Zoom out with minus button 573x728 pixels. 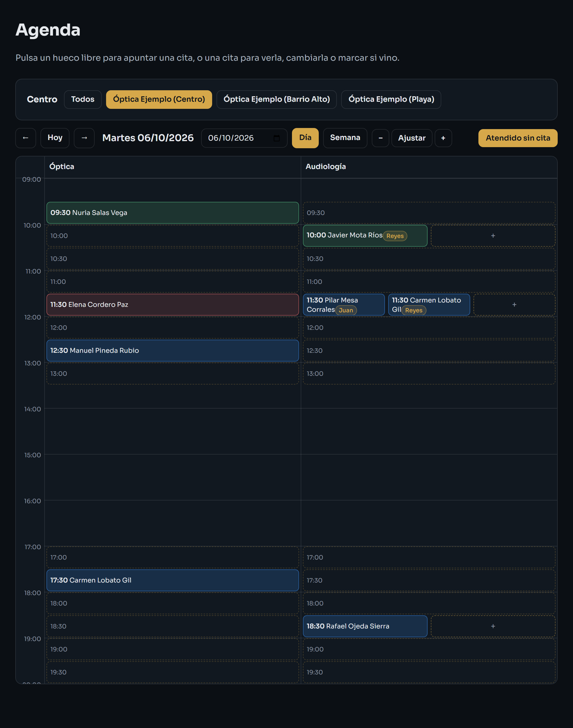pyautogui.click(x=381, y=138)
